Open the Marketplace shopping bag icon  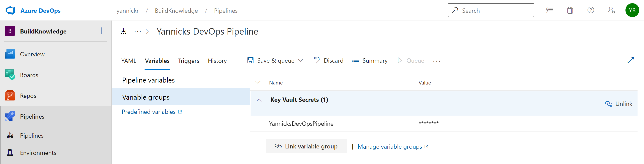(570, 10)
